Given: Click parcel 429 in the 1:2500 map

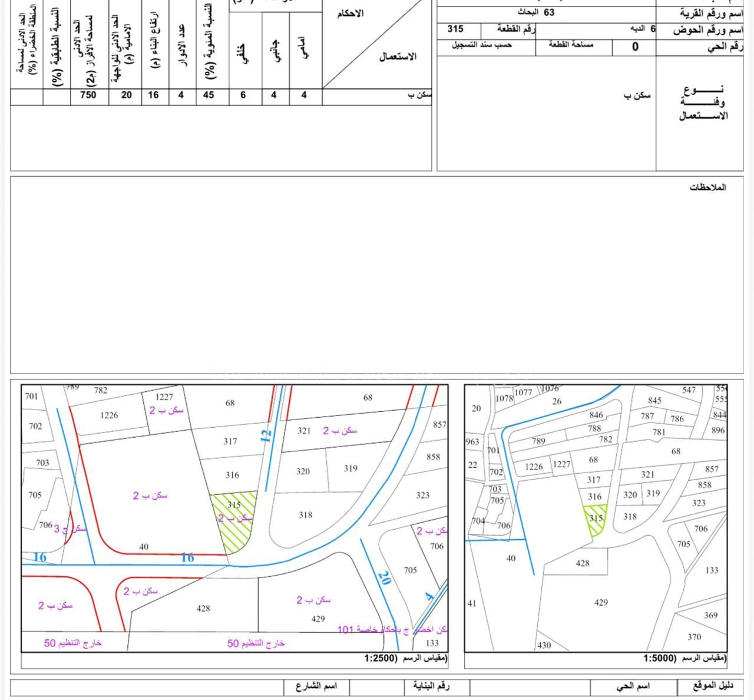Looking at the screenshot, I should [x=318, y=619].
